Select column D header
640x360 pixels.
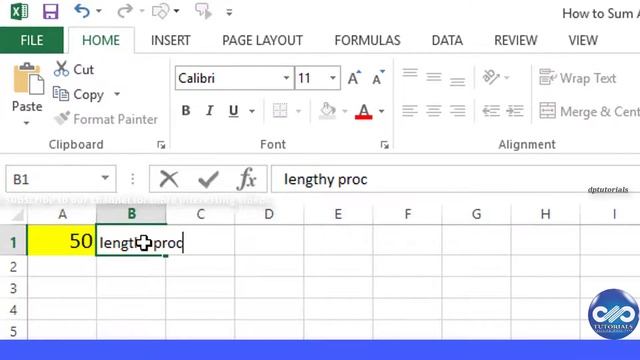(x=269, y=214)
